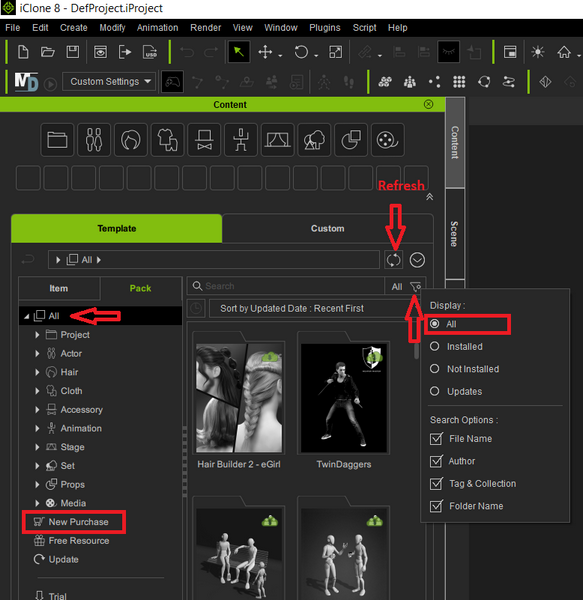Expand the Animation tree node
Viewport: 583px width, 600px height.
pyautogui.click(x=37, y=428)
